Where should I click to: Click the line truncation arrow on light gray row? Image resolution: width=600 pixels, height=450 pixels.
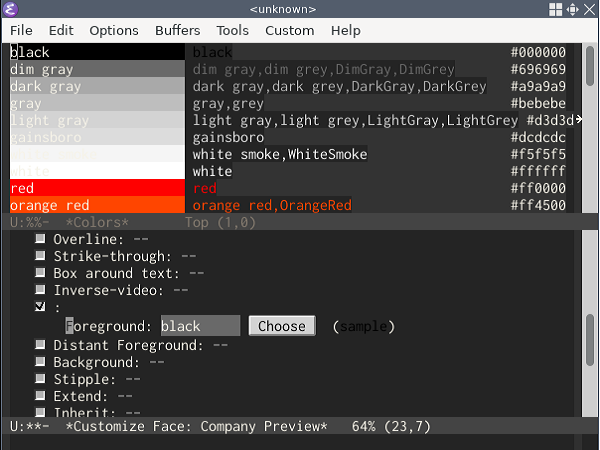pos(579,120)
